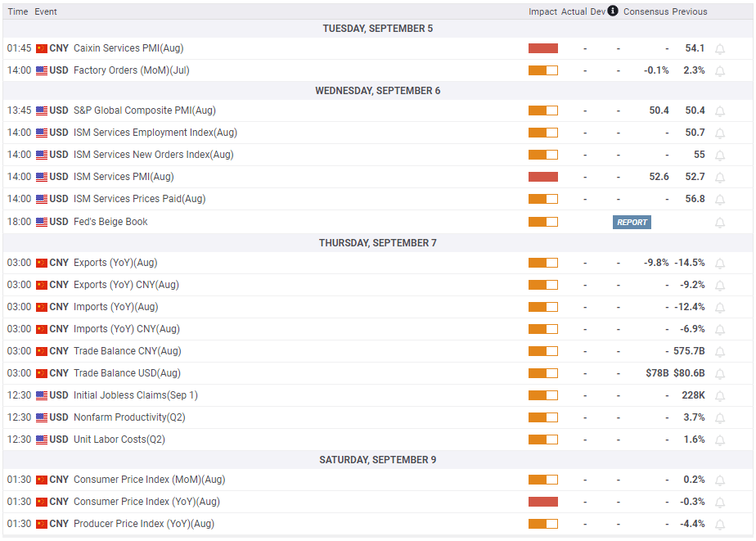Toggle alert bell for Consumer Price Index (MoM)
Image resolution: width=756 pixels, height=541 pixels.
[720, 480]
